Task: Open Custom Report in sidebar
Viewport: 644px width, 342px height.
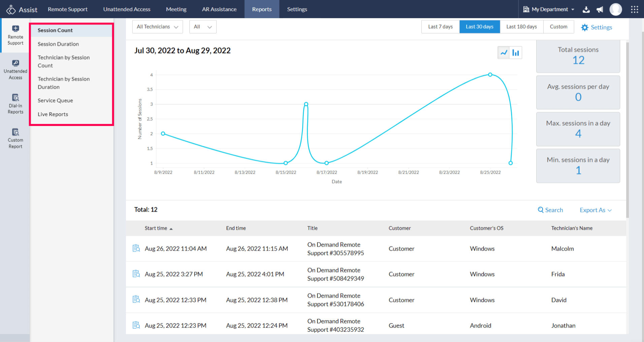Action: tap(15, 138)
